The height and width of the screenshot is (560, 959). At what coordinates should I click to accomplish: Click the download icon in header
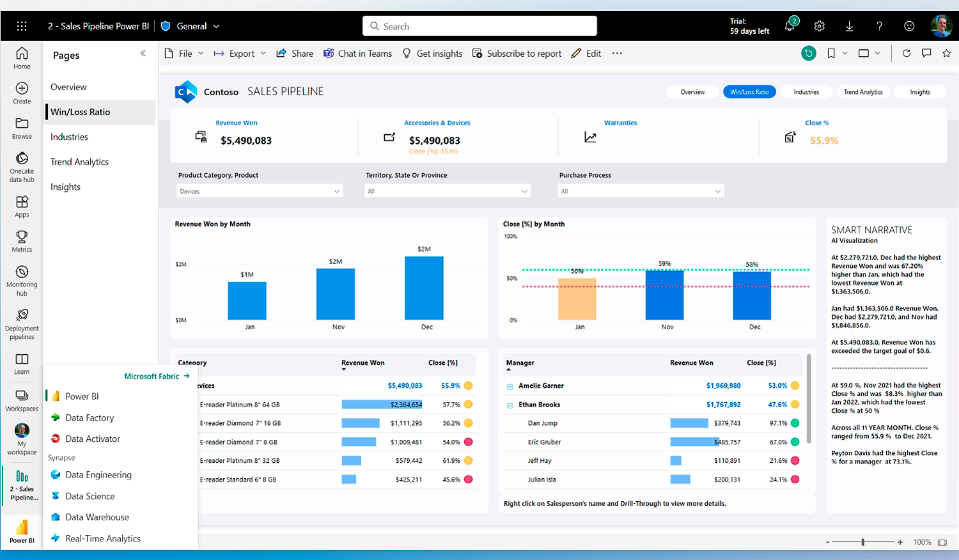849,26
